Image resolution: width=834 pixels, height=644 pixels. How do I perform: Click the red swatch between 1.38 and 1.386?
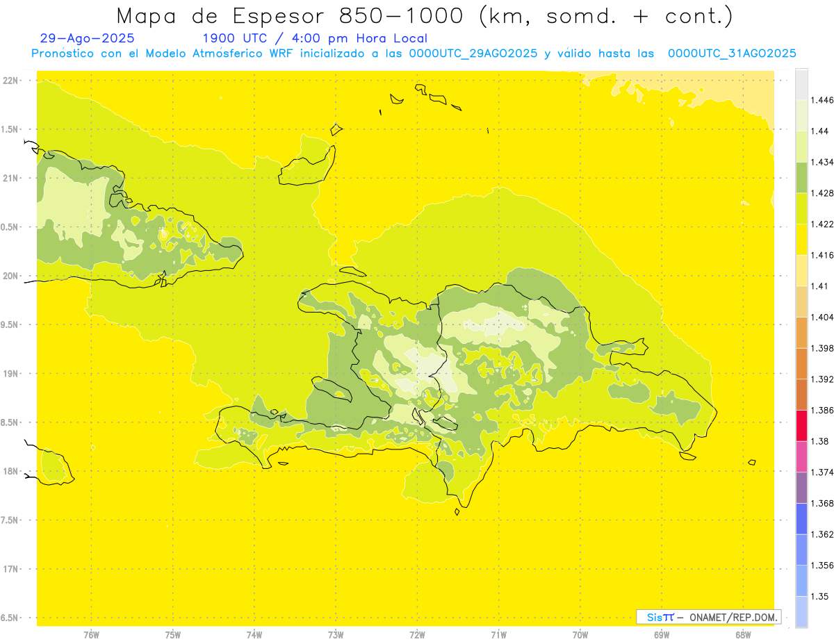tap(801, 425)
